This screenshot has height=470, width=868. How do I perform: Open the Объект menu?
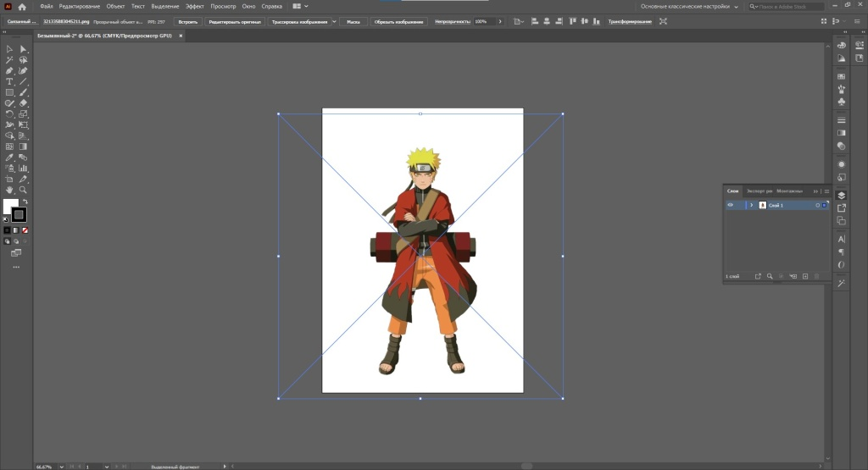point(115,7)
